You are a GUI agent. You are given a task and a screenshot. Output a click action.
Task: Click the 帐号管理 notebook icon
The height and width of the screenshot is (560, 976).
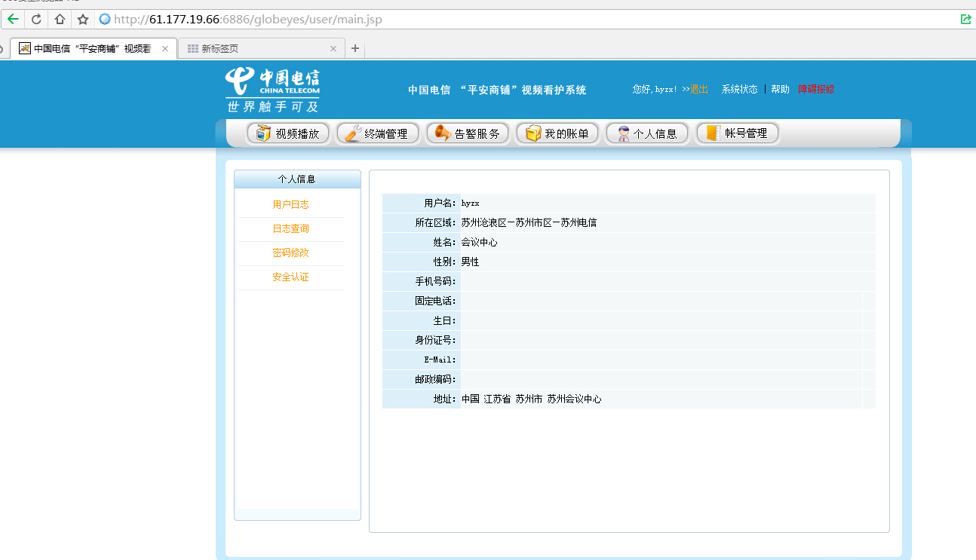(713, 133)
